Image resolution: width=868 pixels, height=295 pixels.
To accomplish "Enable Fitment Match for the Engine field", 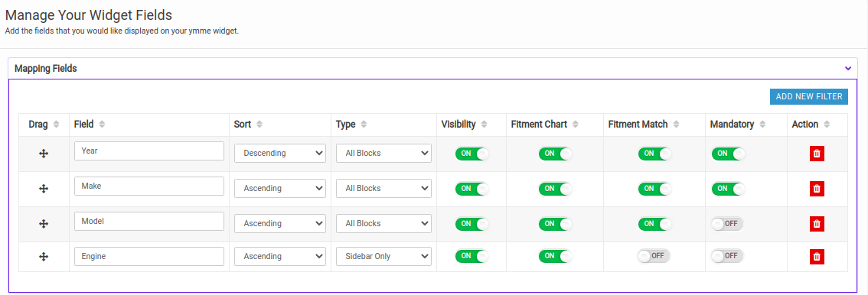I will (653, 256).
